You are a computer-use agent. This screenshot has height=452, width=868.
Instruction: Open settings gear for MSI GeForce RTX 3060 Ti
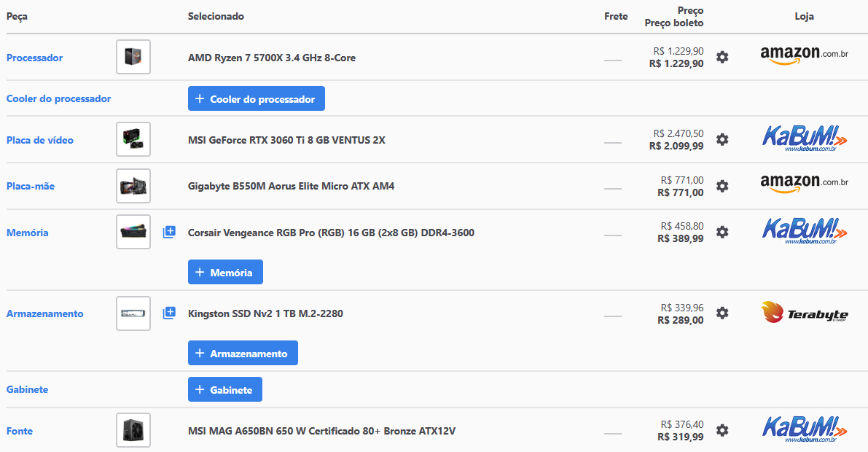click(722, 139)
